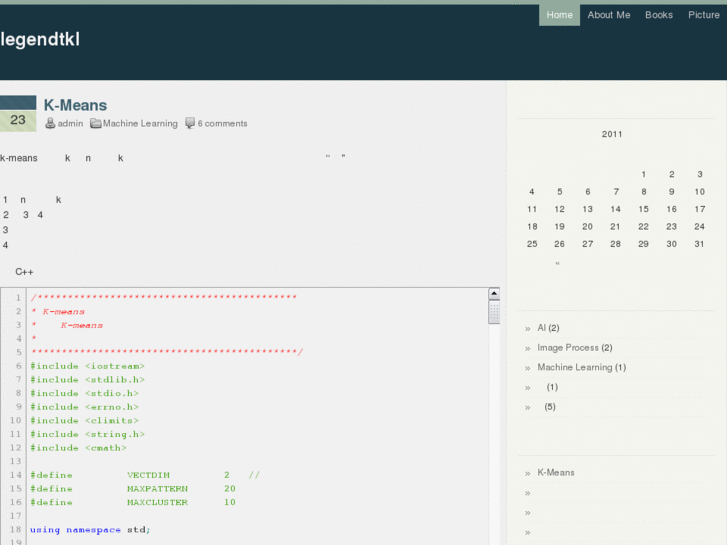The height and width of the screenshot is (545, 727).
Task: Click the speech bubble comments icon
Action: (x=190, y=124)
